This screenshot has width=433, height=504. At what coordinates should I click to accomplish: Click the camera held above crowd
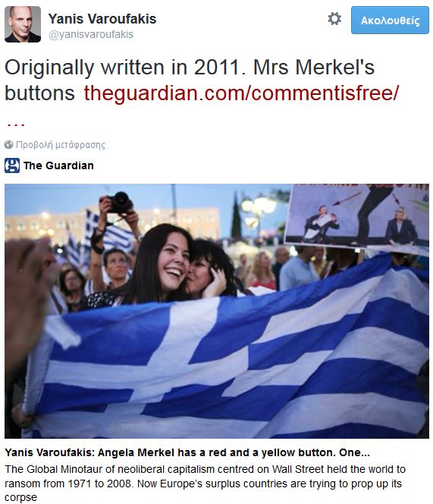tap(120, 203)
